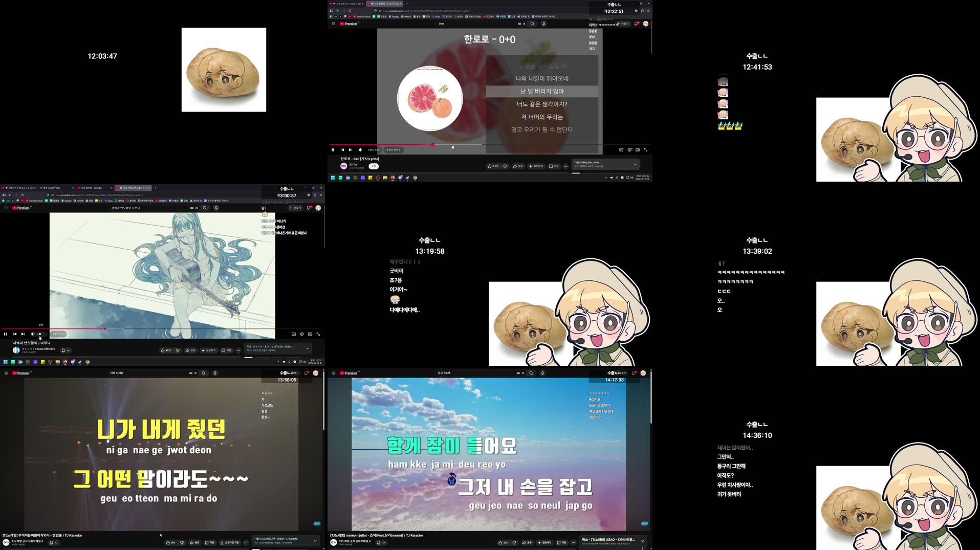Clear the 0+0 search query
This screenshot has height=550, width=980.
click(x=524, y=24)
